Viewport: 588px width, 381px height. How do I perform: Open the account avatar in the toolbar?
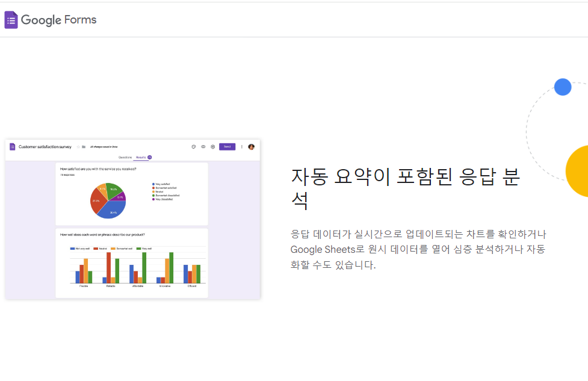pos(251,146)
